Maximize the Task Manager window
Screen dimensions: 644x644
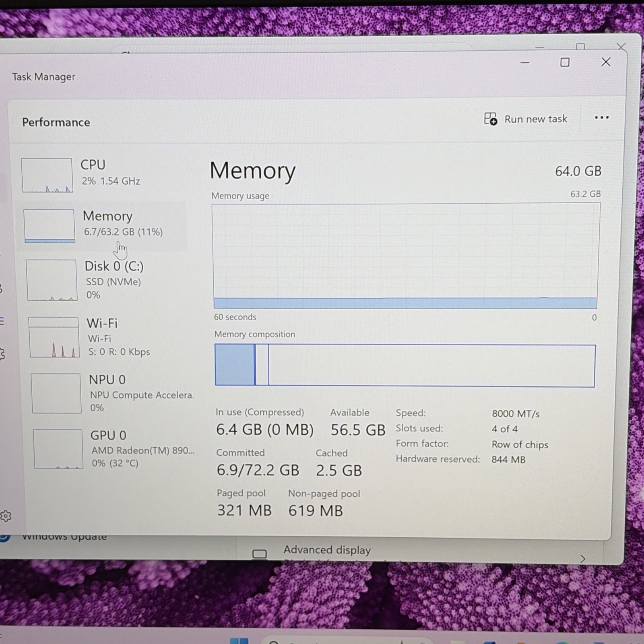(x=565, y=62)
